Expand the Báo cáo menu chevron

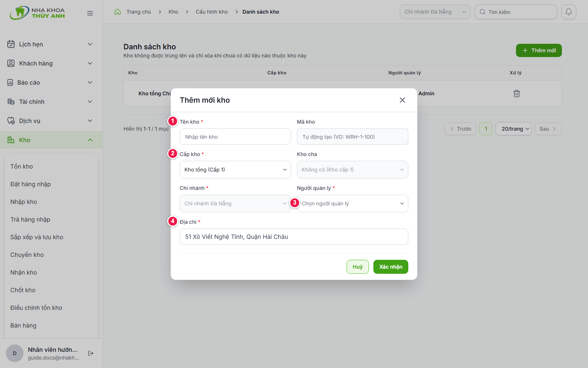(x=90, y=82)
